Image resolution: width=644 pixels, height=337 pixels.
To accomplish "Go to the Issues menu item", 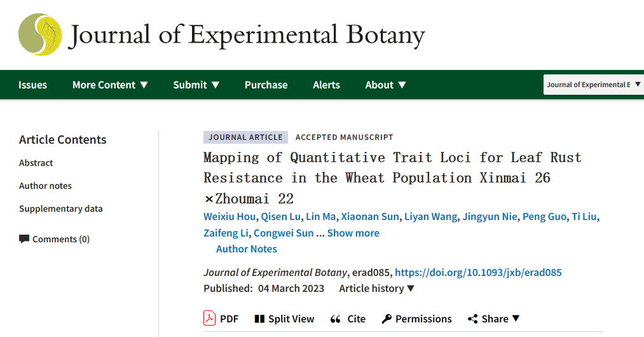I will point(32,85).
